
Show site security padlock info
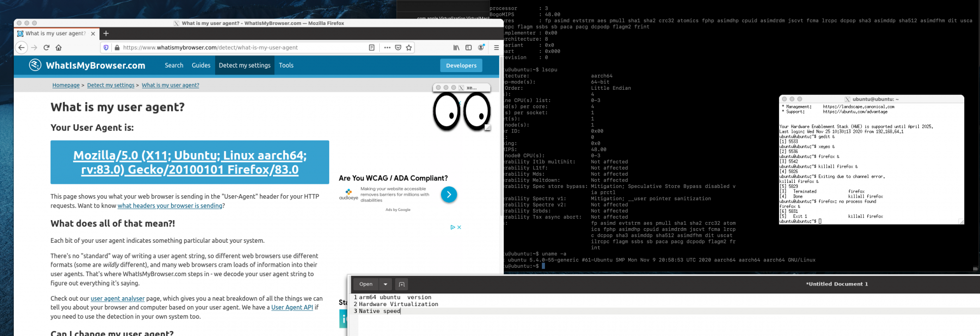tap(117, 48)
